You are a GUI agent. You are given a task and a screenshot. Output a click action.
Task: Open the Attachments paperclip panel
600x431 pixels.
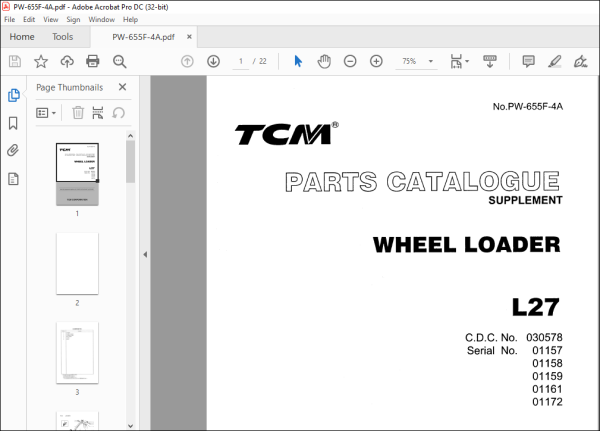13,150
